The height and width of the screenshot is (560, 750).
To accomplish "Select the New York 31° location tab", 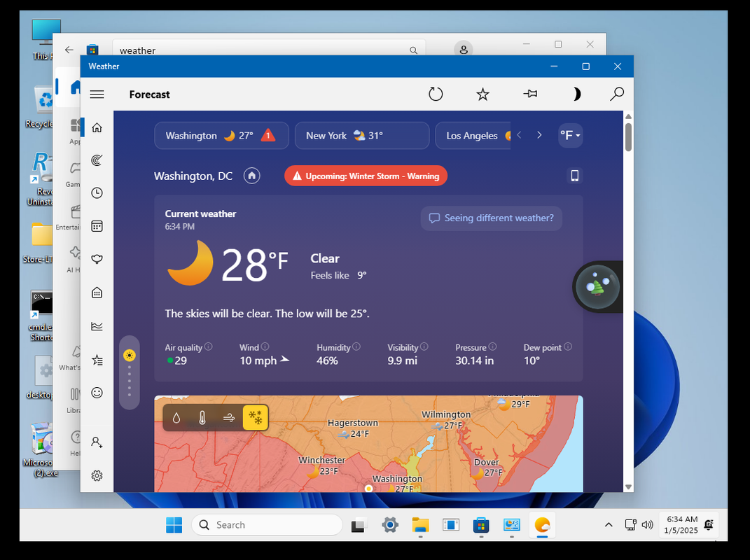I will [362, 135].
